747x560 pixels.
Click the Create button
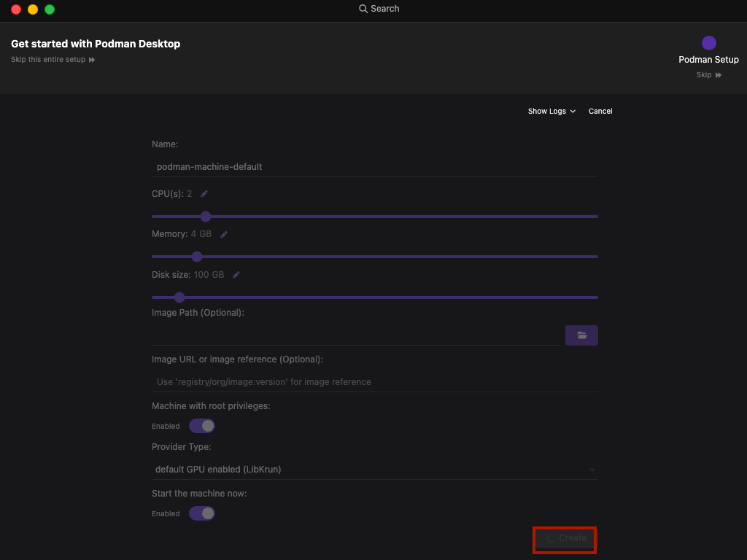pos(565,539)
